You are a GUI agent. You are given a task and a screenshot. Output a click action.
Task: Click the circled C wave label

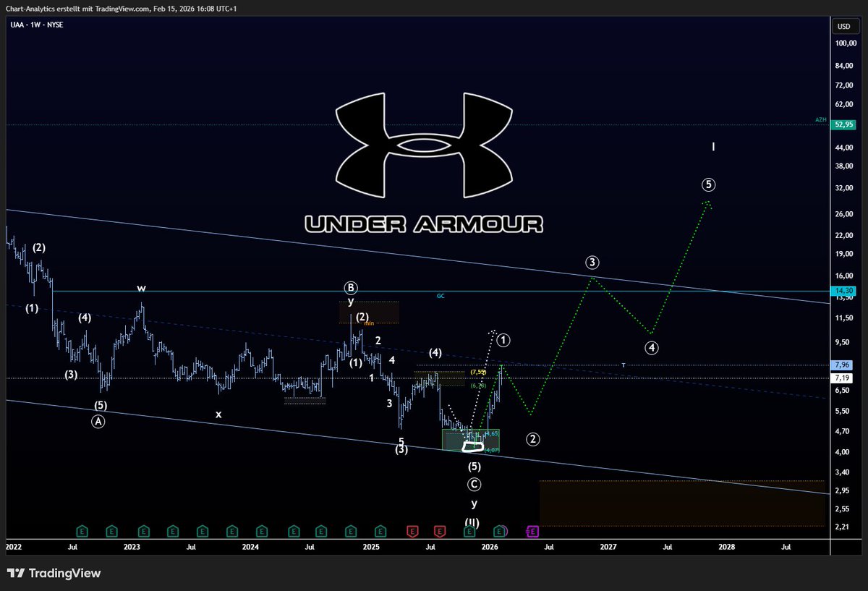[x=474, y=484]
